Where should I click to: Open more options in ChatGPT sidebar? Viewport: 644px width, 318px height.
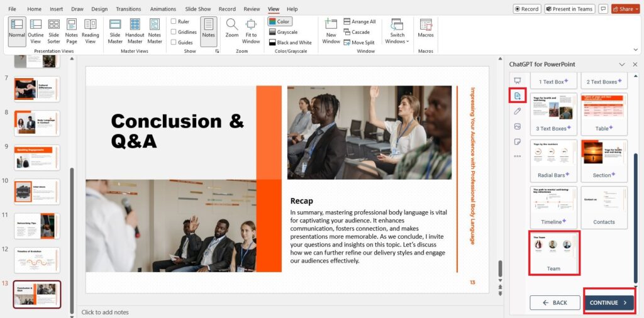517,156
